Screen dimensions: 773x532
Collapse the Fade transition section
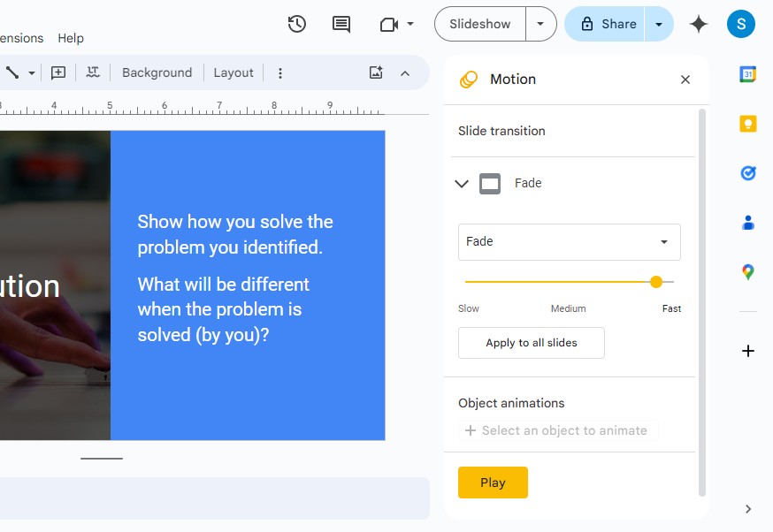click(462, 184)
